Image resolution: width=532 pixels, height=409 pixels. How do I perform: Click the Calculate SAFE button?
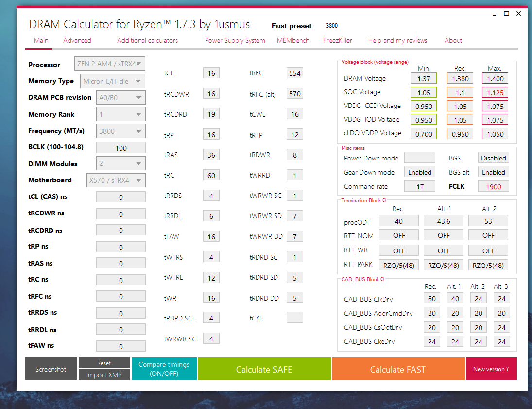(x=264, y=369)
